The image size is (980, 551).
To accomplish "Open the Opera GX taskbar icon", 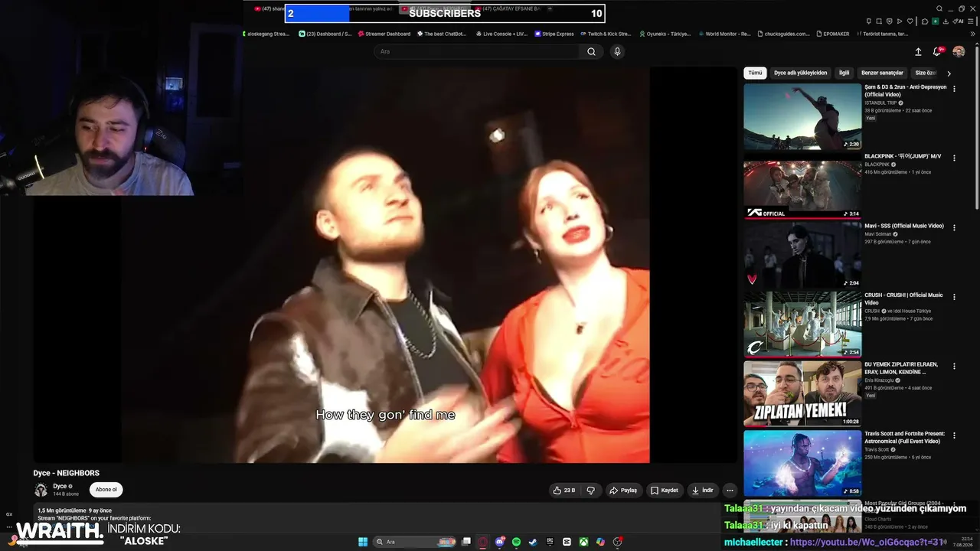I will point(483,542).
